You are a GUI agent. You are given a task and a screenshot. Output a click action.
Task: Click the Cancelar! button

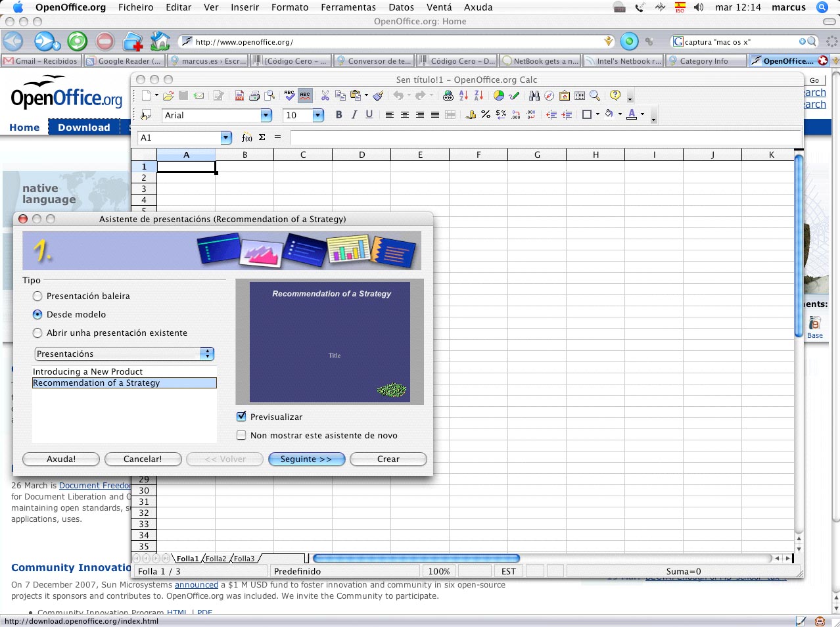pos(143,459)
